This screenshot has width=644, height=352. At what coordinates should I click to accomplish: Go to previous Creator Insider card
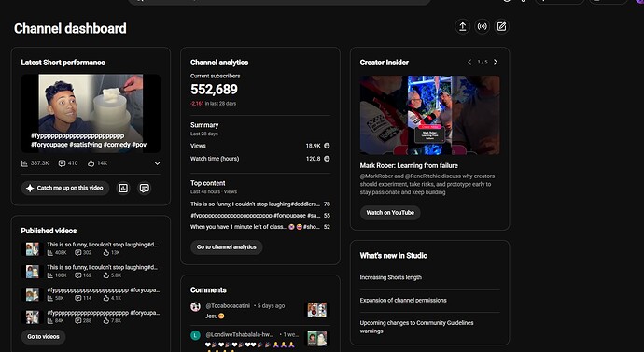click(x=469, y=62)
